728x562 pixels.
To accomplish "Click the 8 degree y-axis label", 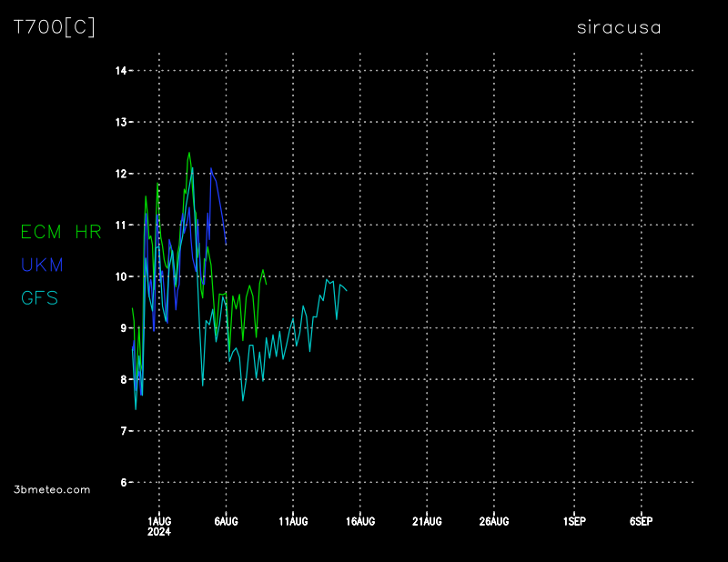I will coord(122,379).
